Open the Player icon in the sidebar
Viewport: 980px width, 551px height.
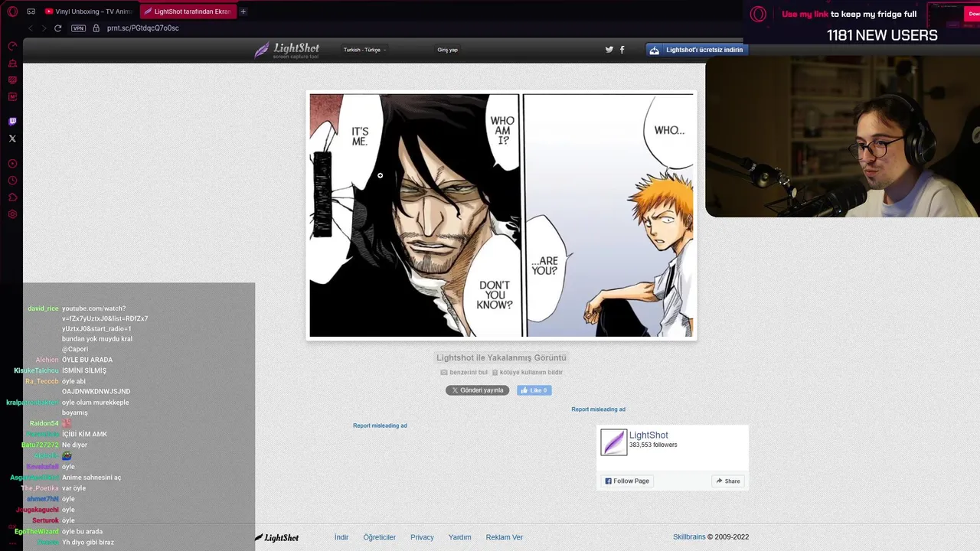(x=12, y=164)
